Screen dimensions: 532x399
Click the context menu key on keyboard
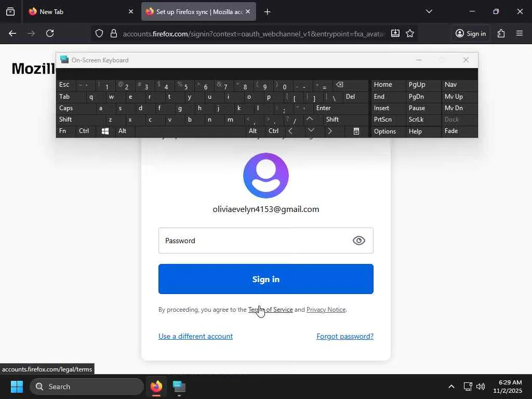[356, 131]
